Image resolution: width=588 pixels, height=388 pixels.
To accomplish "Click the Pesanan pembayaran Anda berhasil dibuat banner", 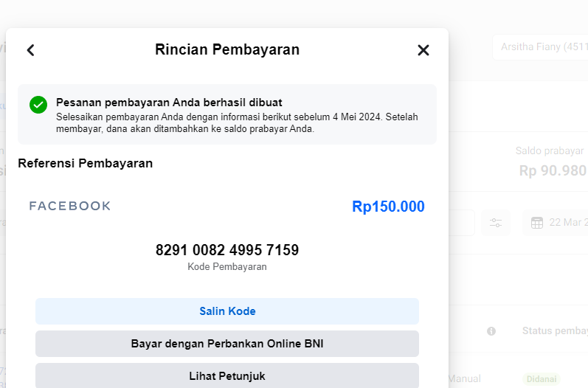I will (227, 114).
